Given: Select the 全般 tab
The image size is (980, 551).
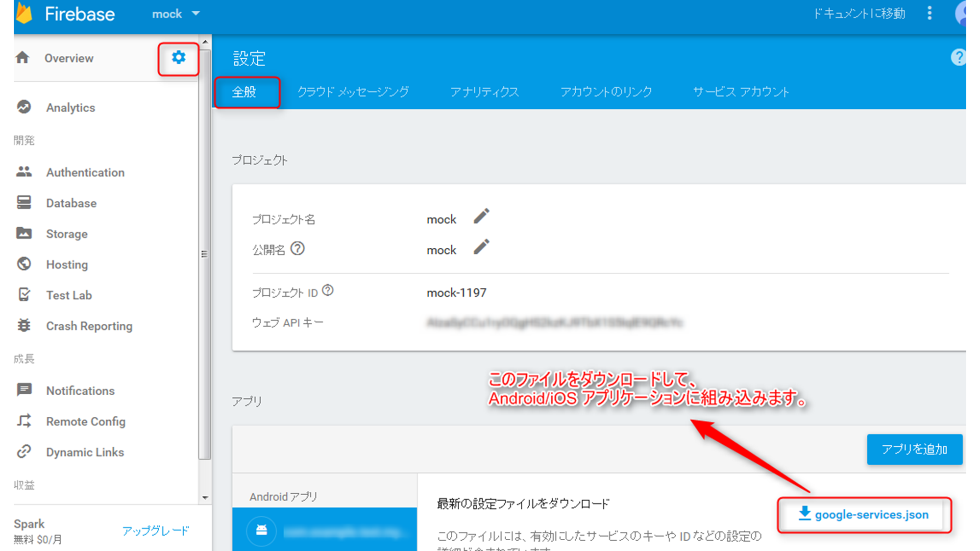Looking at the screenshot, I should click(244, 92).
